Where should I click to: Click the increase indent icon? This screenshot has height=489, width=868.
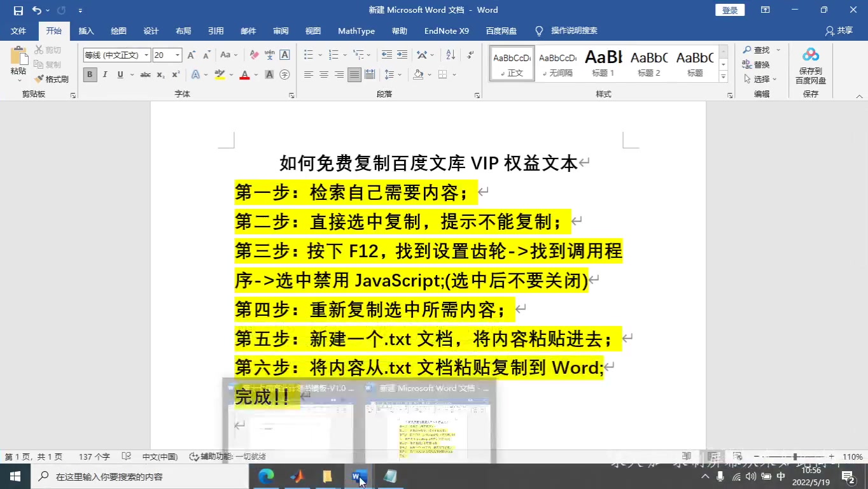(x=402, y=55)
